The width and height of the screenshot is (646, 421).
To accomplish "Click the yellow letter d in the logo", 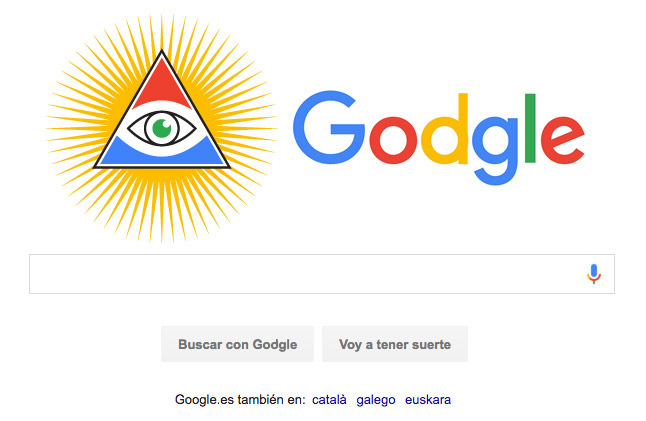I will pos(445,129).
